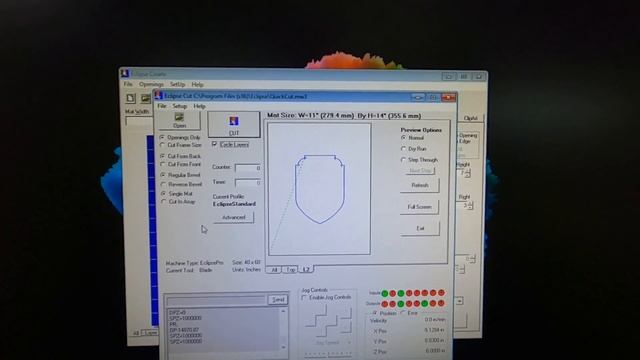The width and height of the screenshot is (640, 360).
Task: Select the ClipArt tab in background window
Action: (470, 118)
